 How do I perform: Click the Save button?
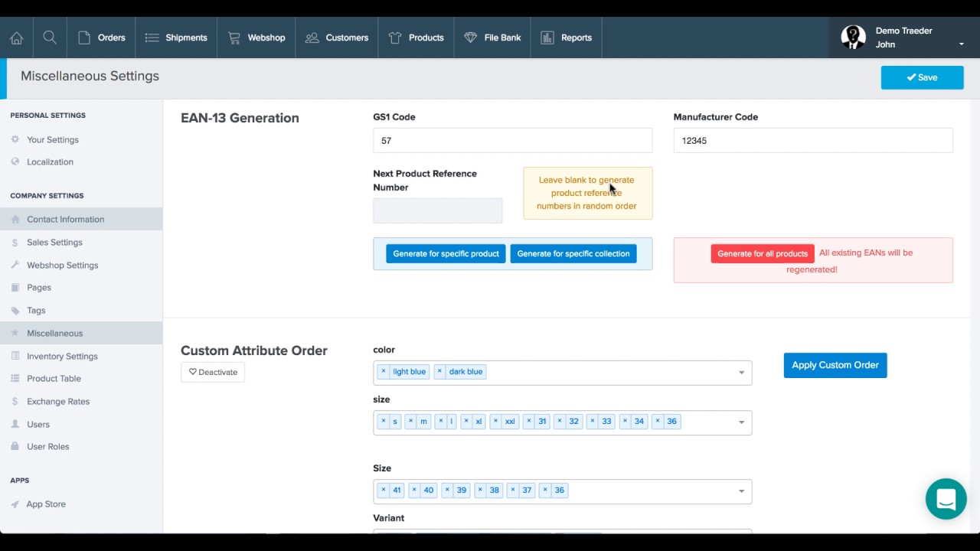click(922, 77)
